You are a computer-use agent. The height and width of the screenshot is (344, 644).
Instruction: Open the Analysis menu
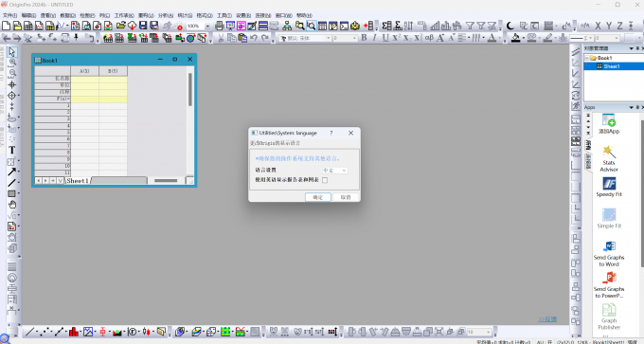click(166, 15)
